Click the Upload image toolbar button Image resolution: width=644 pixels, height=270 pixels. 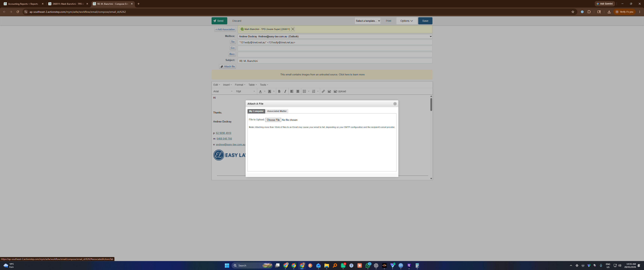click(x=340, y=91)
